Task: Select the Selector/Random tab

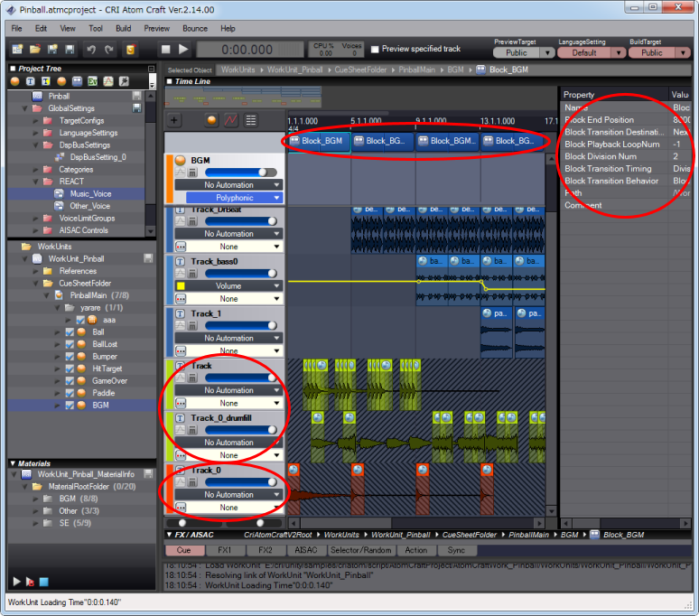Action: pyautogui.click(x=361, y=550)
